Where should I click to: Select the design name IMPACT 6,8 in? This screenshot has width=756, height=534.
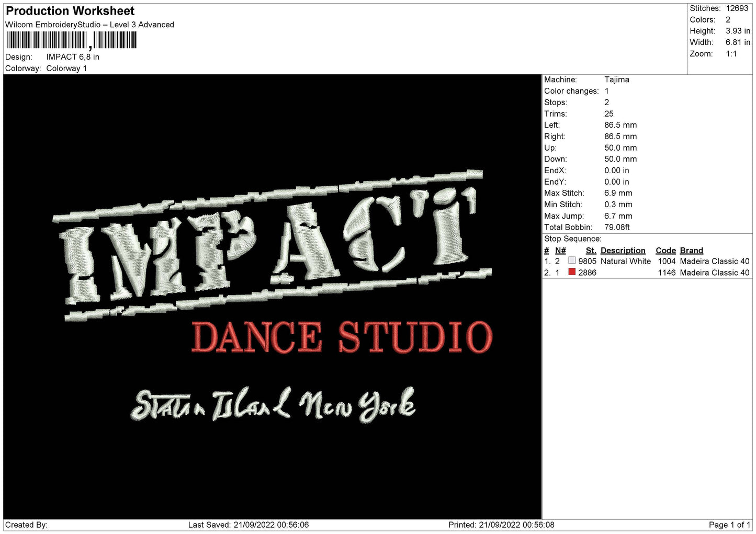73,57
